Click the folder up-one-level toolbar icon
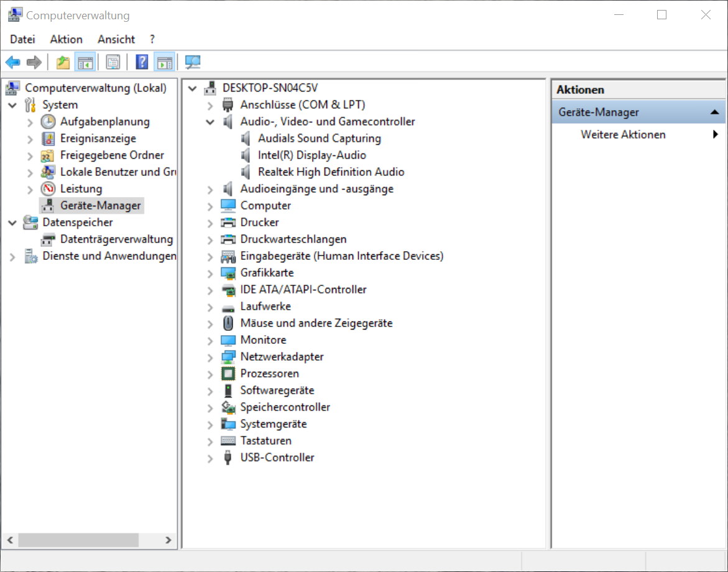 tap(63, 62)
